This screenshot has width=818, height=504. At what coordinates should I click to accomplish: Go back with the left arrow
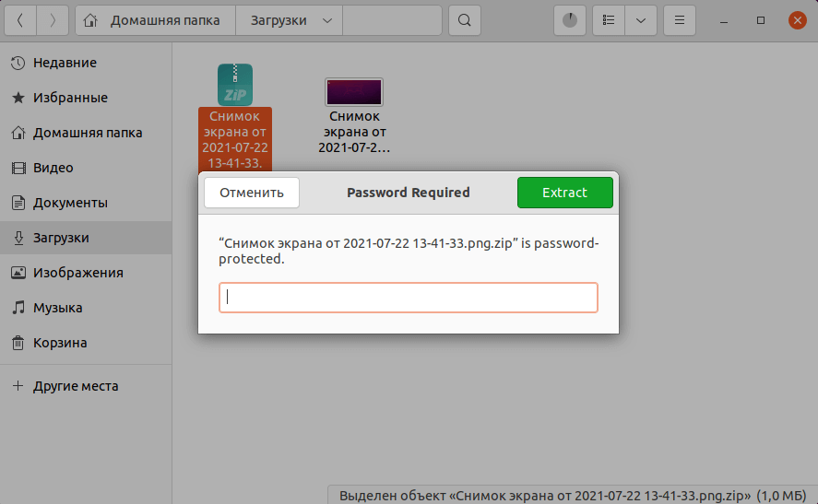[x=21, y=20]
